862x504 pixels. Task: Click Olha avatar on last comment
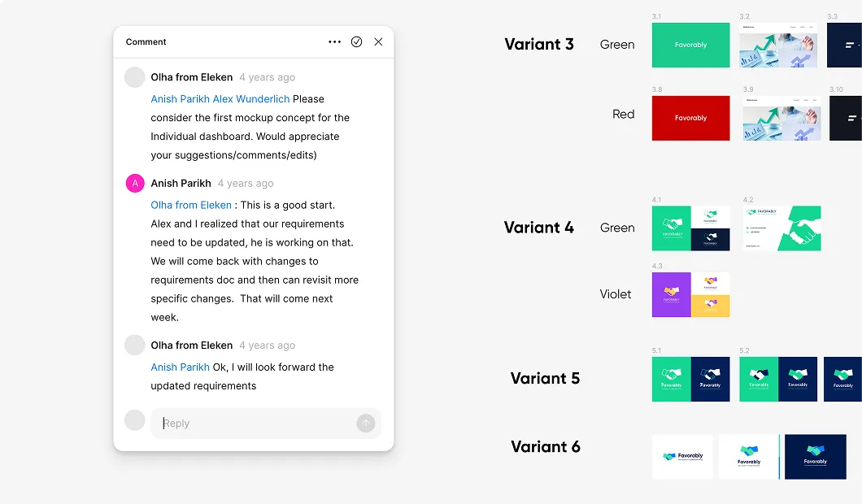[x=135, y=345]
